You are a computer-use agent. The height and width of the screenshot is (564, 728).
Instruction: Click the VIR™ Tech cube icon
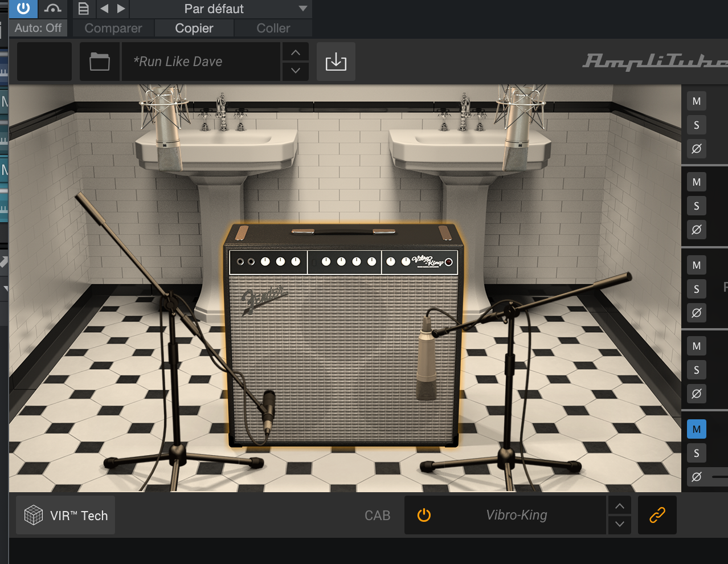pyautogui.click(x=34, y=514)
